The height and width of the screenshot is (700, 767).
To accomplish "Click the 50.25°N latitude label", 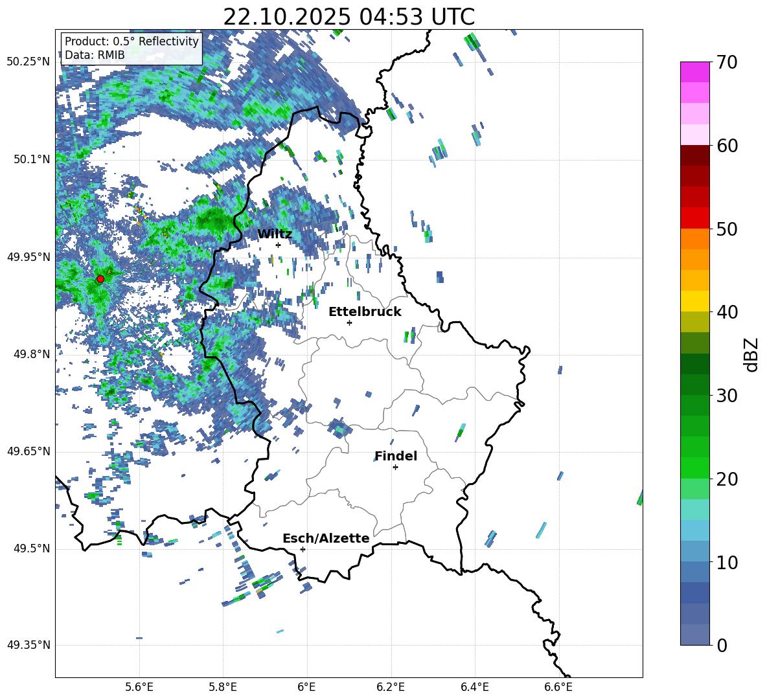I will pos(29,62).
